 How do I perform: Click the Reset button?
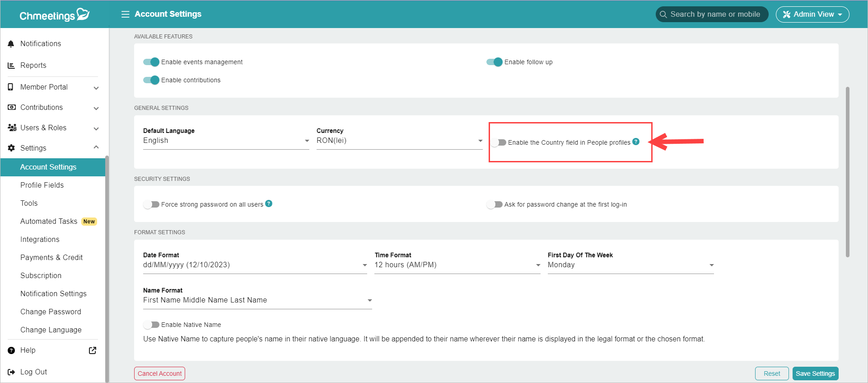click(772, 374)
